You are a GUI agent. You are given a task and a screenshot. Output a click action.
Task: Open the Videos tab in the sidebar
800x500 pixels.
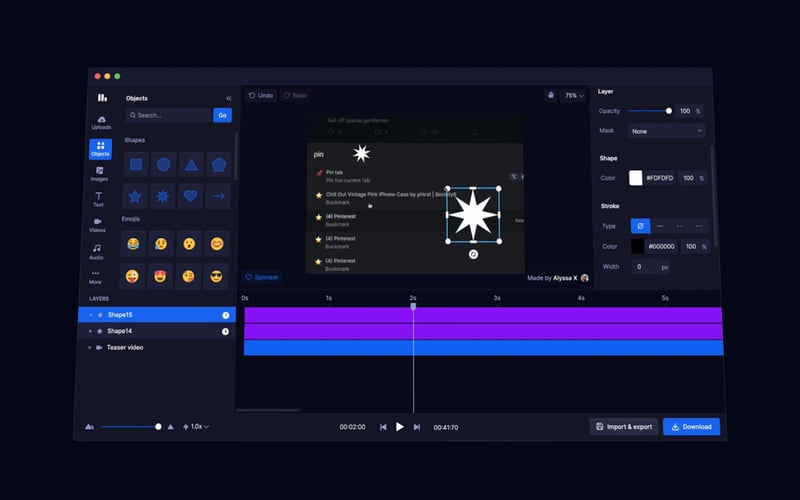coord(97,225)
